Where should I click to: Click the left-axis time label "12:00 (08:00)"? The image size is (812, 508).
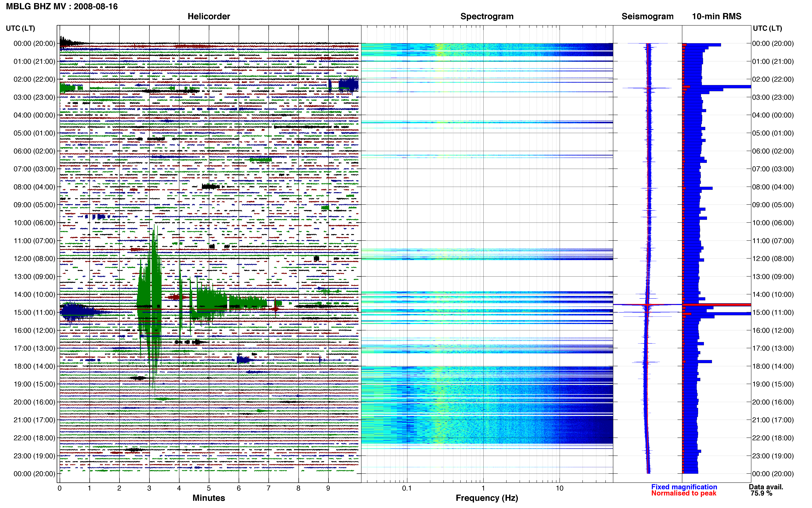click(34, 259)
